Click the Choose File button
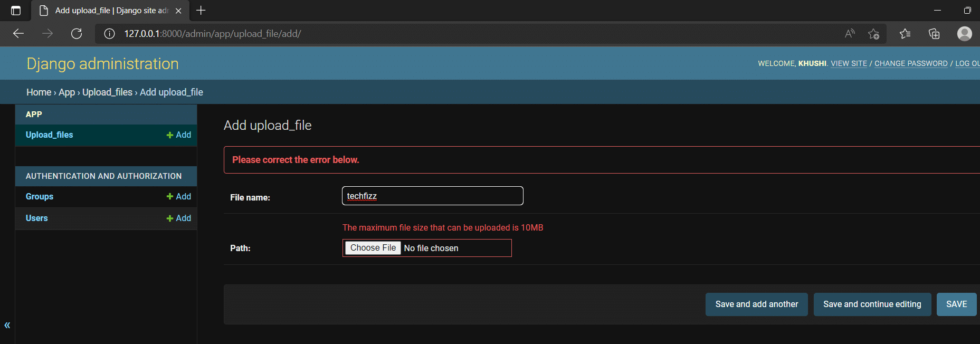This screenshot has height=344, width=980. pos(373,248)
